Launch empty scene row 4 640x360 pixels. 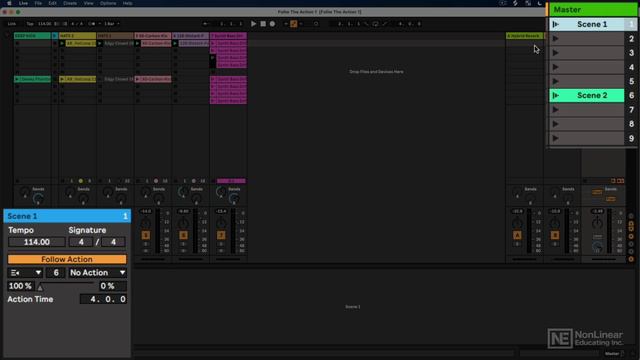556,67
